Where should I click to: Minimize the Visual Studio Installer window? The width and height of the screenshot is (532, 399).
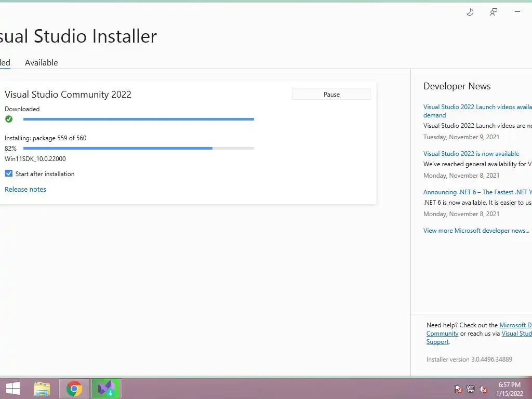(517, 12)
